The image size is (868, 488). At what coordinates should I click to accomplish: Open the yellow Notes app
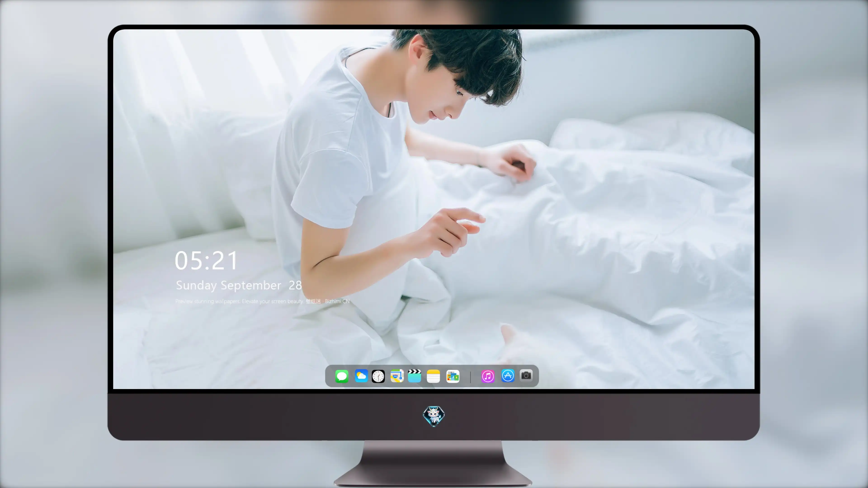coord(433,376)
